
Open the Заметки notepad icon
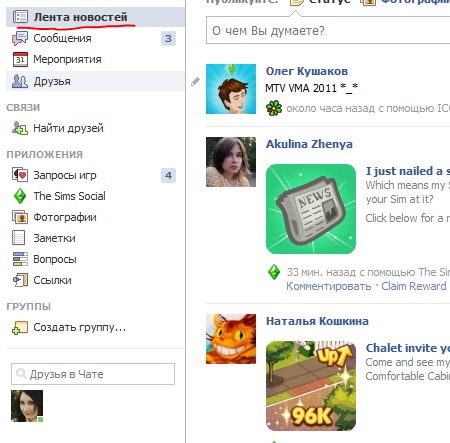tap(19, 238)
